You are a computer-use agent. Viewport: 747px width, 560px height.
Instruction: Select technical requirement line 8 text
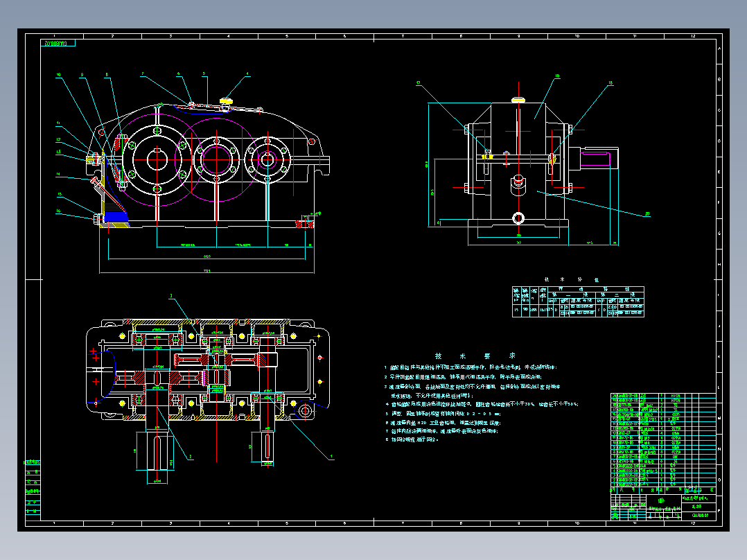(412, 439)
